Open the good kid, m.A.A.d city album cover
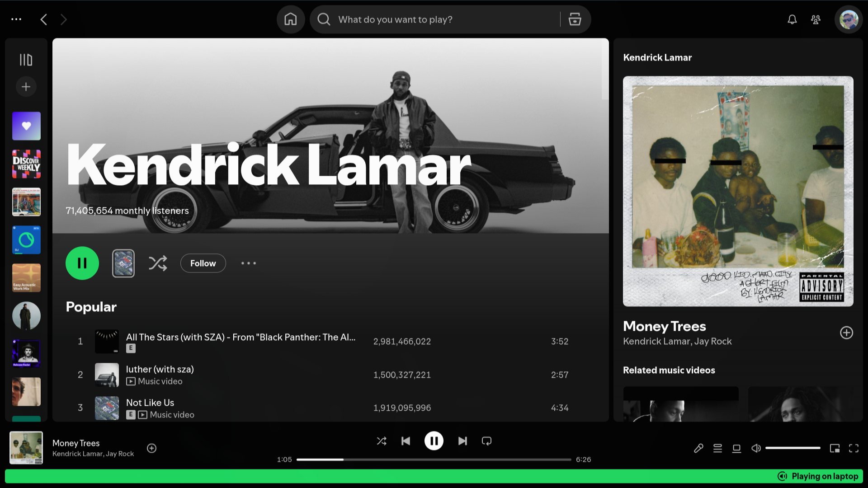The height and width of the screenshot is (488, 868). pyautogui.click(x=738, y=191)
